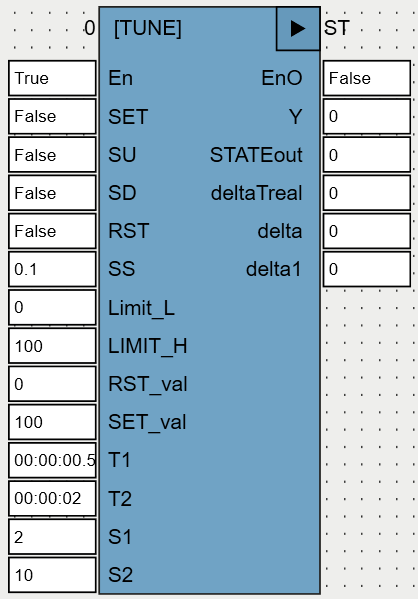
Task: Click the RST input False field
Action: tap(52, 231)
